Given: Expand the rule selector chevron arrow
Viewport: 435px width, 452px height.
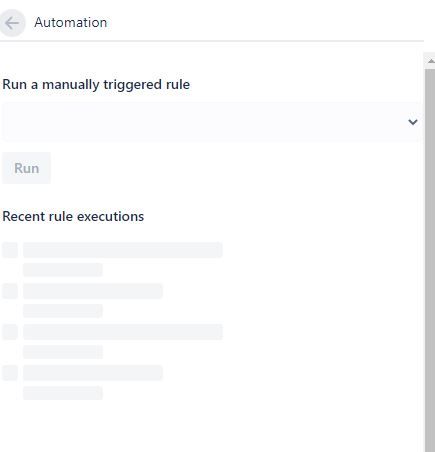Looking at the screenshot, I should click(x=413, y=122).
